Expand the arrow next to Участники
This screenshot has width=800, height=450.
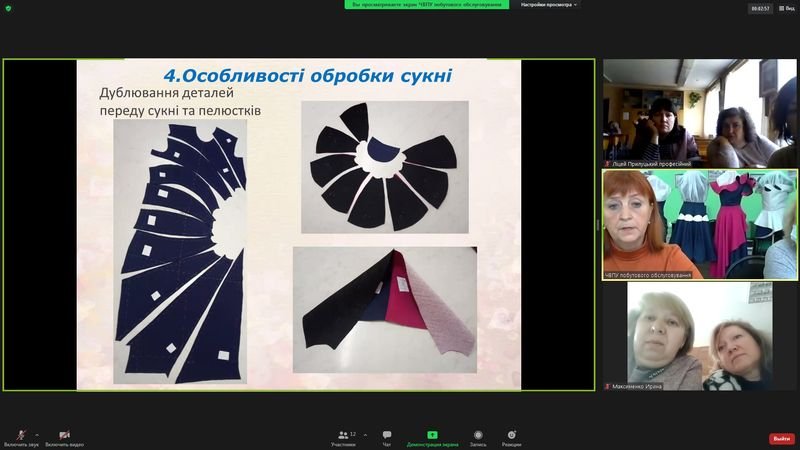click(x=365, y=435)
